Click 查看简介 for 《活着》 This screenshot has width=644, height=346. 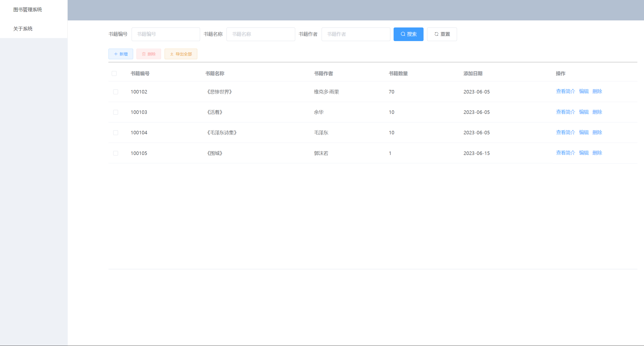click(x=565, y=112)
